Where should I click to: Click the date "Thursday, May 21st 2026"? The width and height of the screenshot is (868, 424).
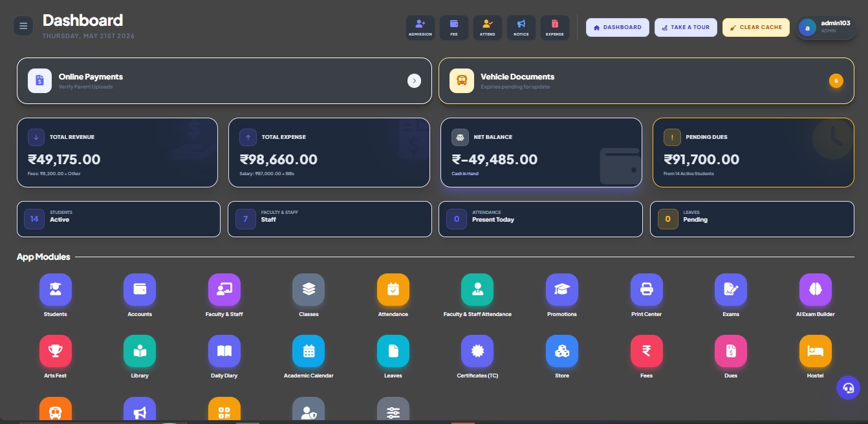click(x=89, y=36)
